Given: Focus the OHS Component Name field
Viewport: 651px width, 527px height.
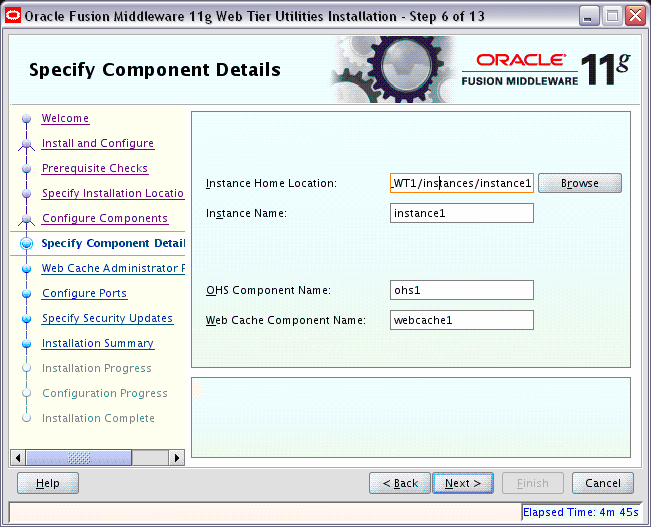Looking at the screenshot, I should tap(461, 290).
